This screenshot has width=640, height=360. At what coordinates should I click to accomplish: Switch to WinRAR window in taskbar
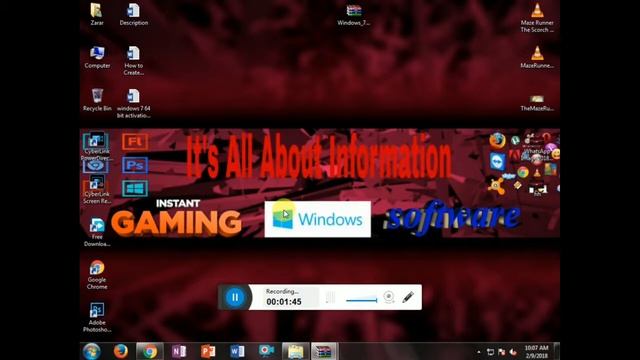(324, 351)
